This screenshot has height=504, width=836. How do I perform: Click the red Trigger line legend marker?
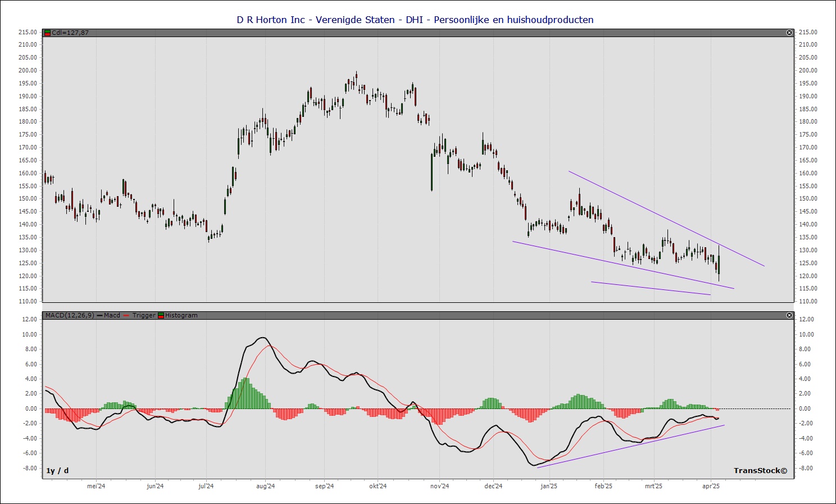pos(127,315)
